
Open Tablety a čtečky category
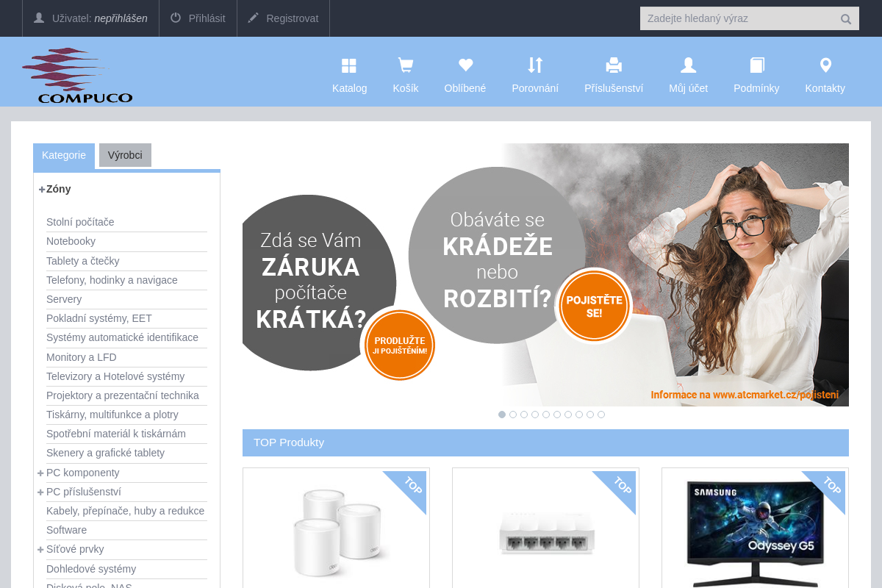[82, 261]
